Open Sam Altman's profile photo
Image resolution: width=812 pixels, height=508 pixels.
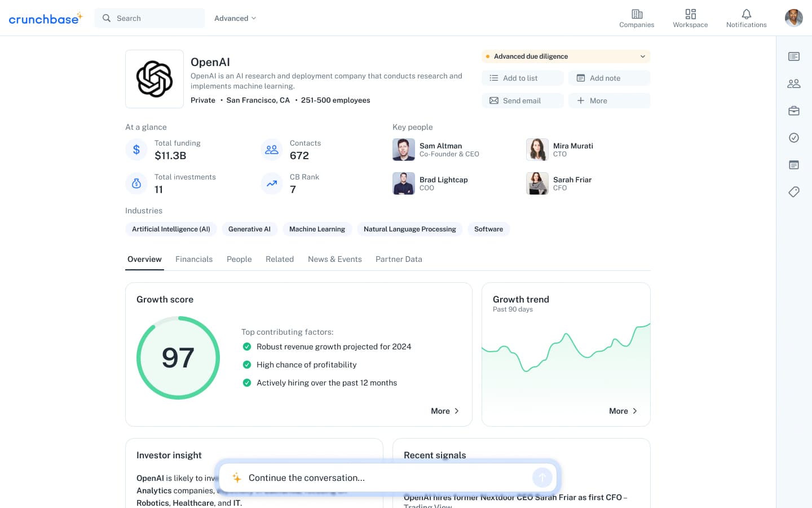point(404,150)
